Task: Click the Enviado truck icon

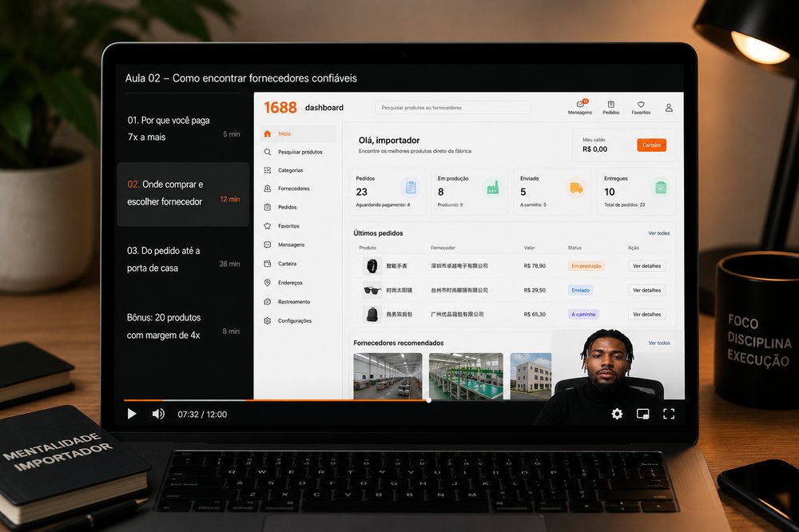Action: (x=576, y=188)
